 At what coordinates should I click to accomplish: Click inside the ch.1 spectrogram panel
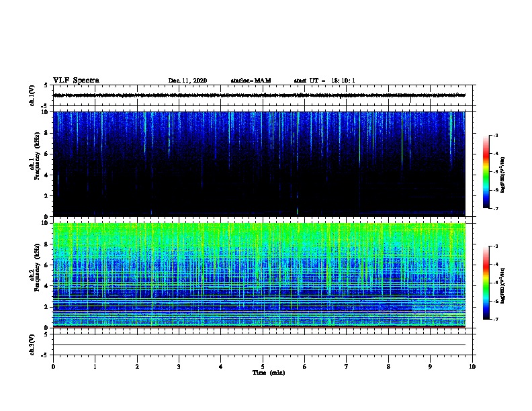[x=259, y=164]
